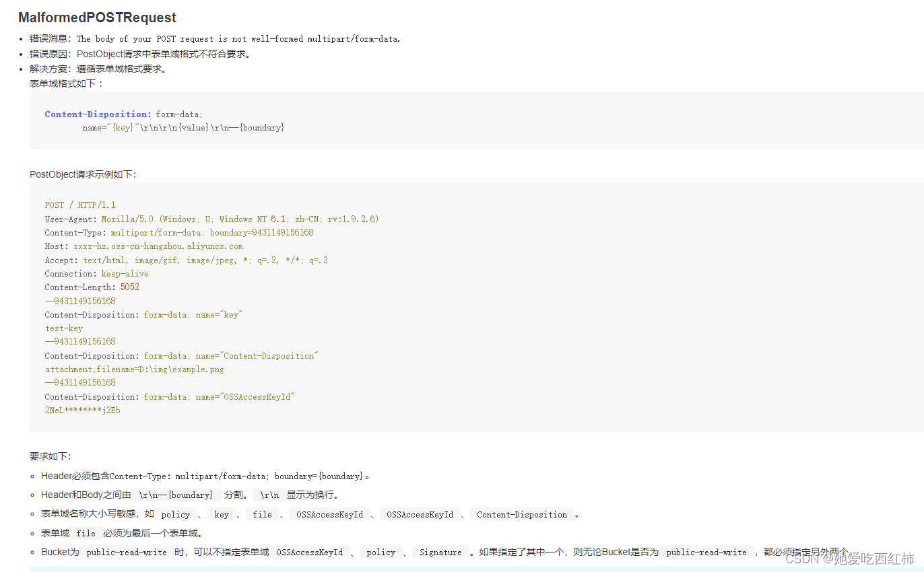Click the line with name="Content-Disposition"
924x572 pixels.
pos(181,356)
